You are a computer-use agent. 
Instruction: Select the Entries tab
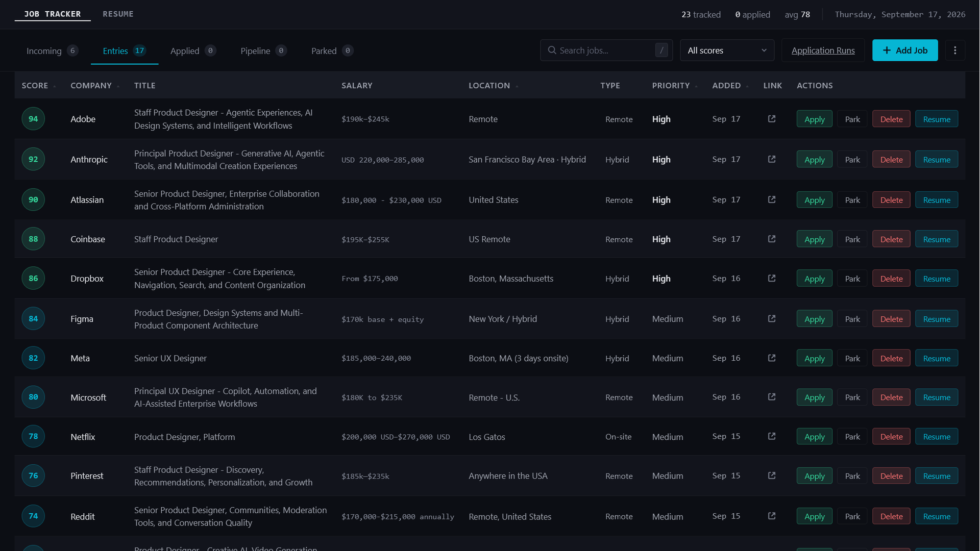click(x=124, y=51)
